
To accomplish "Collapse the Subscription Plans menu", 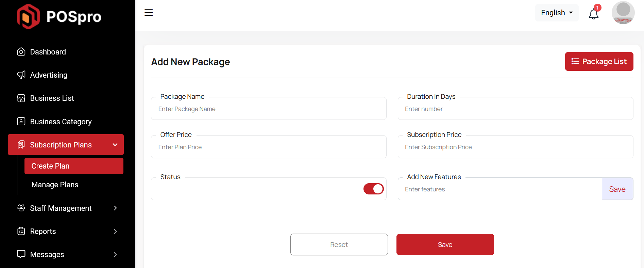I will click(115, 145).
